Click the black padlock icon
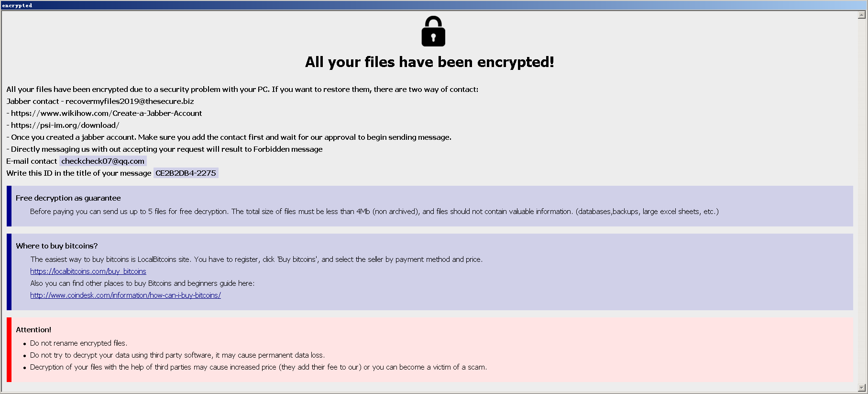This screenshot has height=394, width=868. tap(433, 32)
